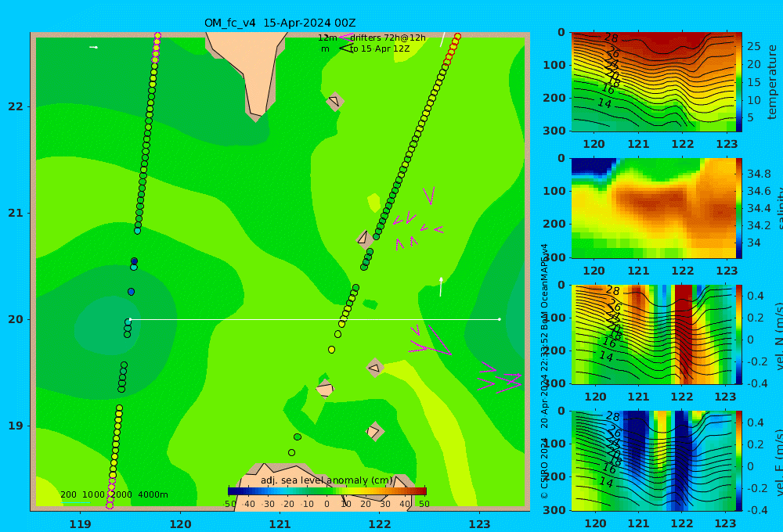
Task: Click the black arrow legend symbol
Action: 346,49
